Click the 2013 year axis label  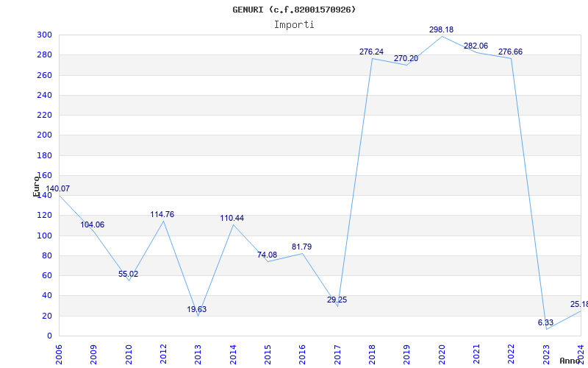pyautogui.click(x=198, y=354)
